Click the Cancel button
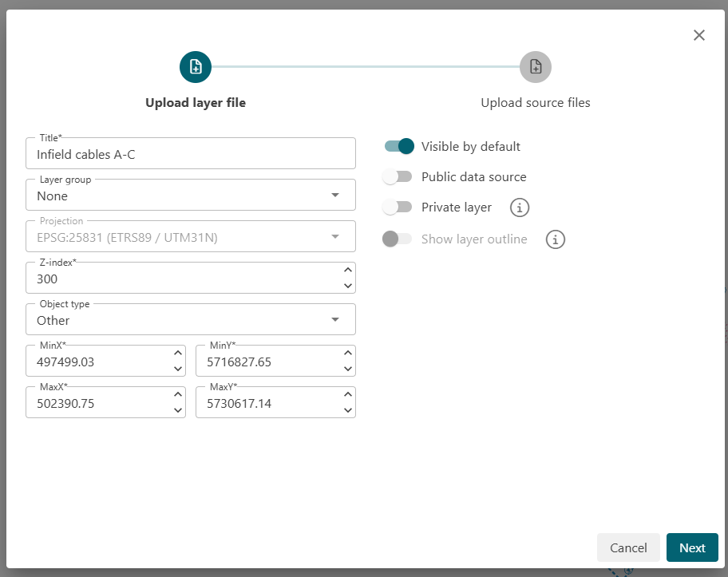The image size is (728, 577). [628, 547]
